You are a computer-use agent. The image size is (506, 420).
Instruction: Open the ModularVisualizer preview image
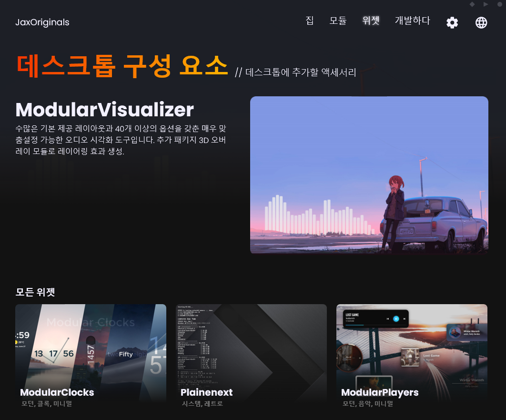[369, 175]
